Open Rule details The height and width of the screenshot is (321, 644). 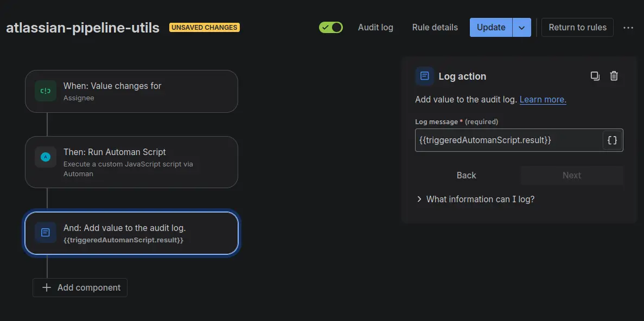[x=435, y=27]
